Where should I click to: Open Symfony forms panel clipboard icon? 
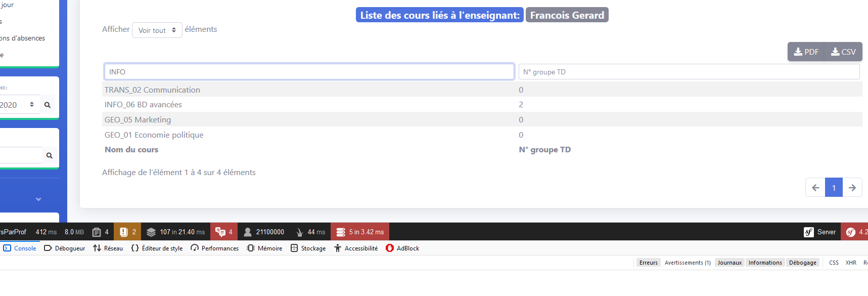[x=100, y=232]
